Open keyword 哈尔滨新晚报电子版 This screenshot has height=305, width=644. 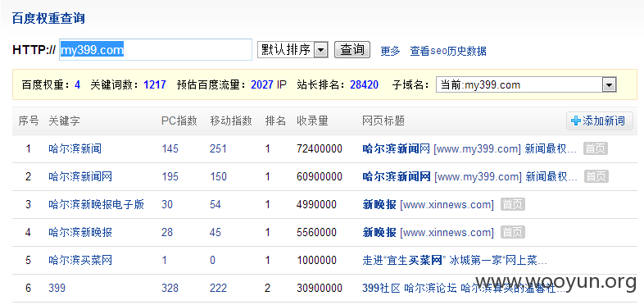(96, 204)
